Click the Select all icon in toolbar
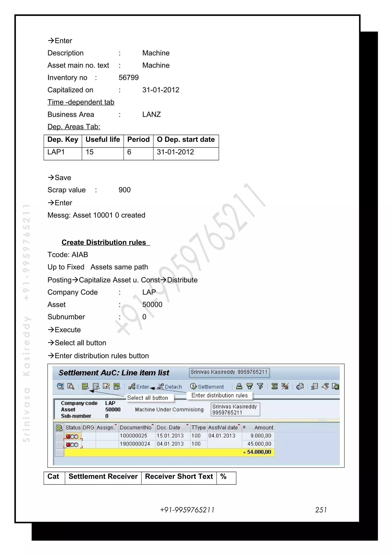392x555 pixels. coord(85,386)
